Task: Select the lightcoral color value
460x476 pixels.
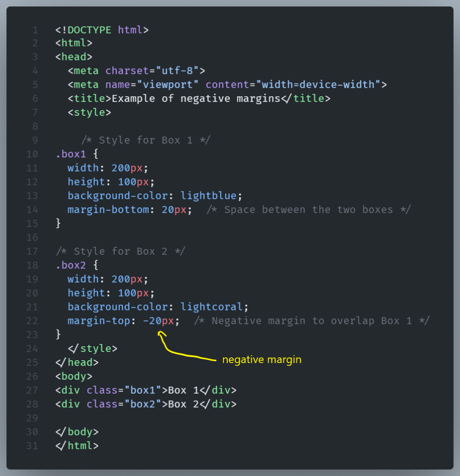Action: point(211,307)
